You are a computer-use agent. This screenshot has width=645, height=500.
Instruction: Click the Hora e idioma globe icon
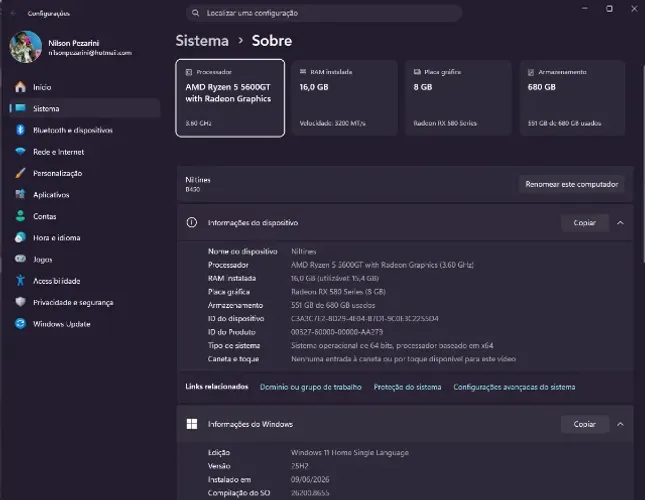[20, 237]
